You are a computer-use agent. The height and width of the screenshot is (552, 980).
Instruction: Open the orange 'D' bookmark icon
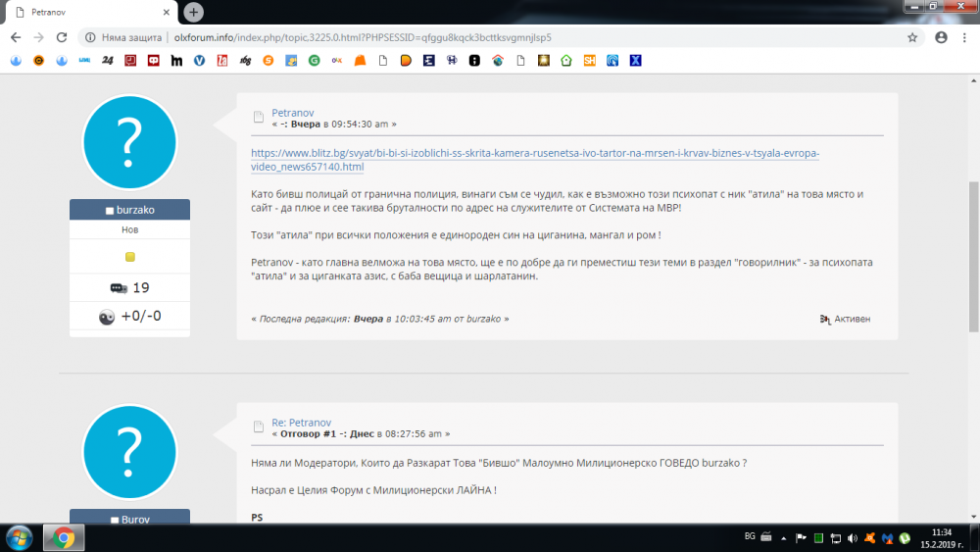click(407, 61)
